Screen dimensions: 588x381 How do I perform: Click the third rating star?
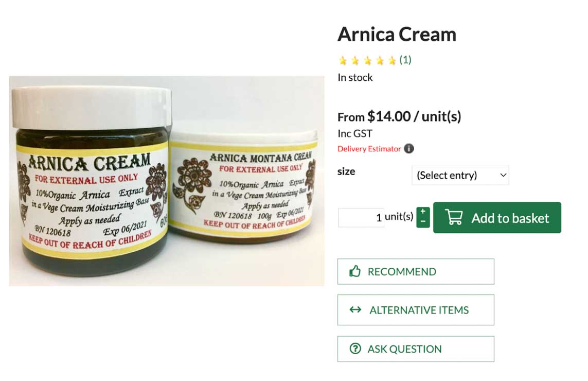[x=367, y=60]
